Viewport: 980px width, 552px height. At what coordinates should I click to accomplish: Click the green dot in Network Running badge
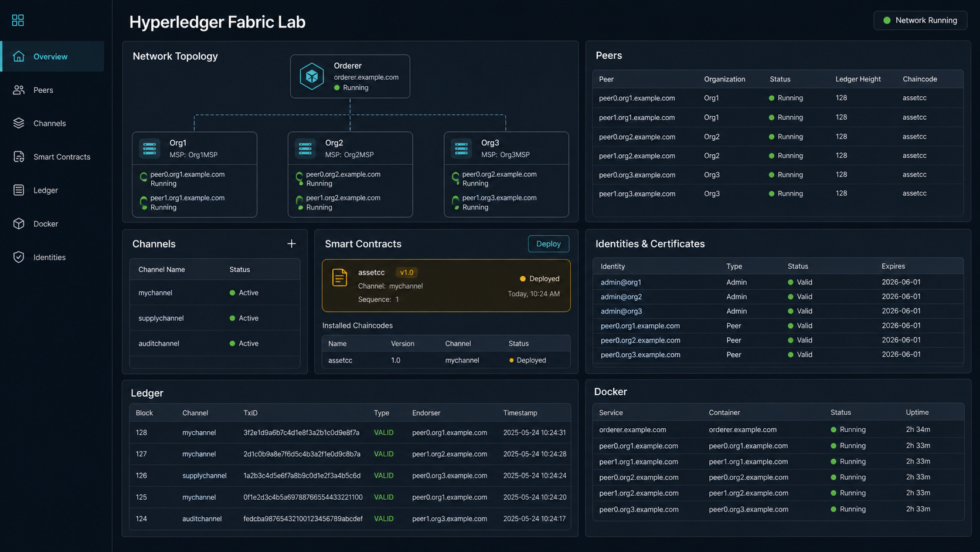coord(887,21)
